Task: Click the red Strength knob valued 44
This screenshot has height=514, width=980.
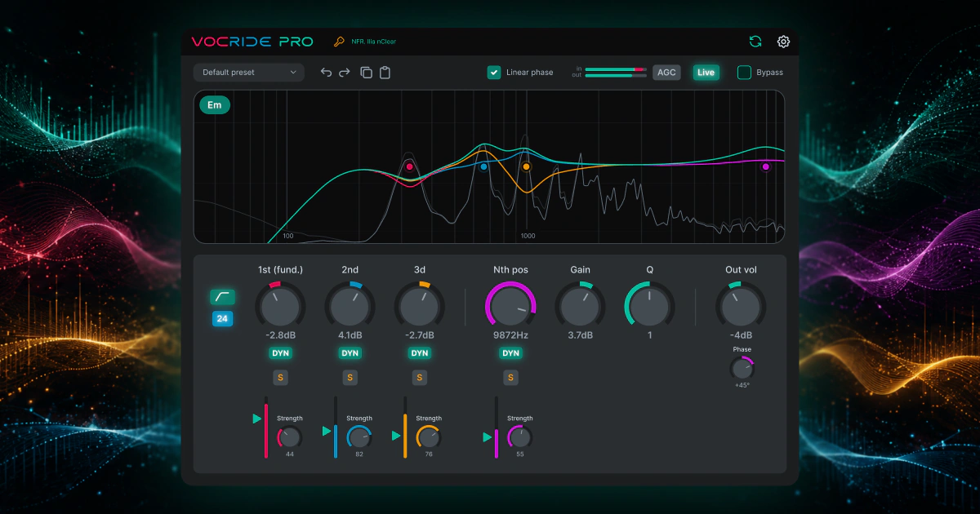Action: 290,437
